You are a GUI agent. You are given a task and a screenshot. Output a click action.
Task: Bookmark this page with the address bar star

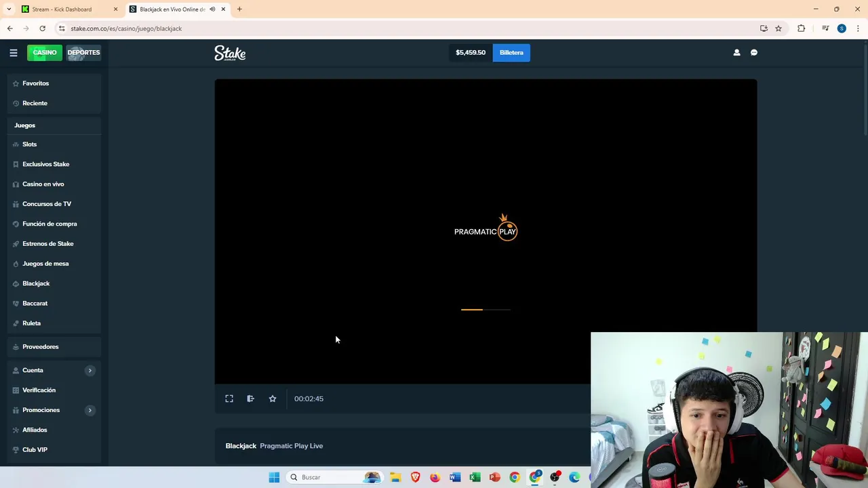[778, 28]
